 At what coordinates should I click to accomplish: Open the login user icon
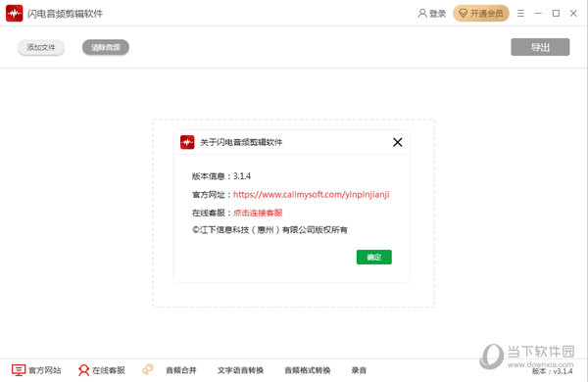point(422,14)
